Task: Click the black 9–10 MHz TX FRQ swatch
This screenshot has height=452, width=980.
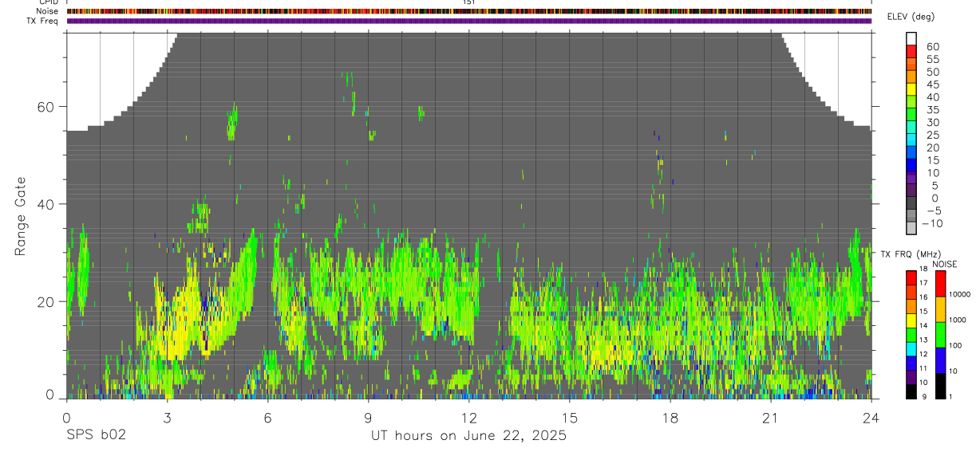Action: click(911, 391)
